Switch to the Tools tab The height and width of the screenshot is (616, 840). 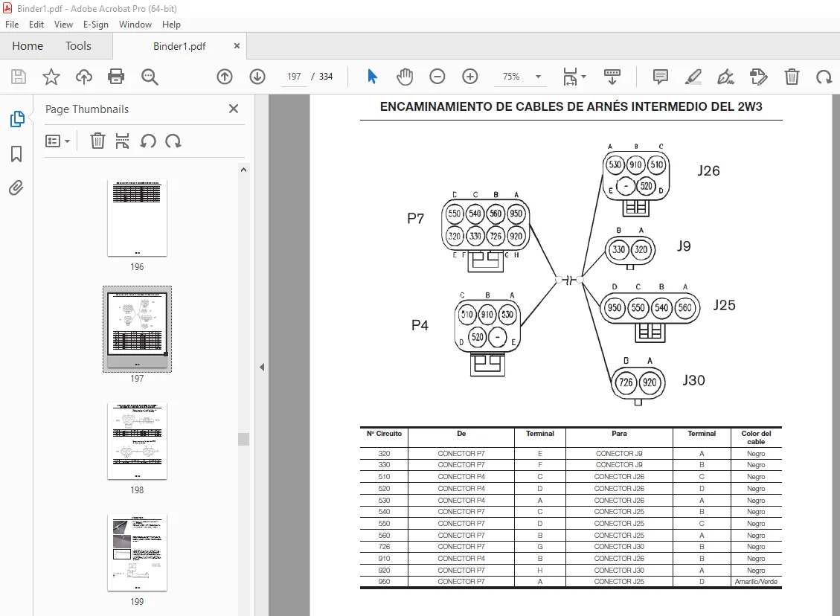click(78, 46)
